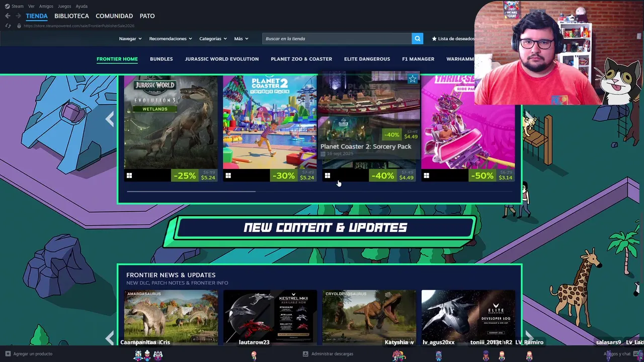Go back with the browser back arrow
The image size is (644, 362).
pos(8,16)
